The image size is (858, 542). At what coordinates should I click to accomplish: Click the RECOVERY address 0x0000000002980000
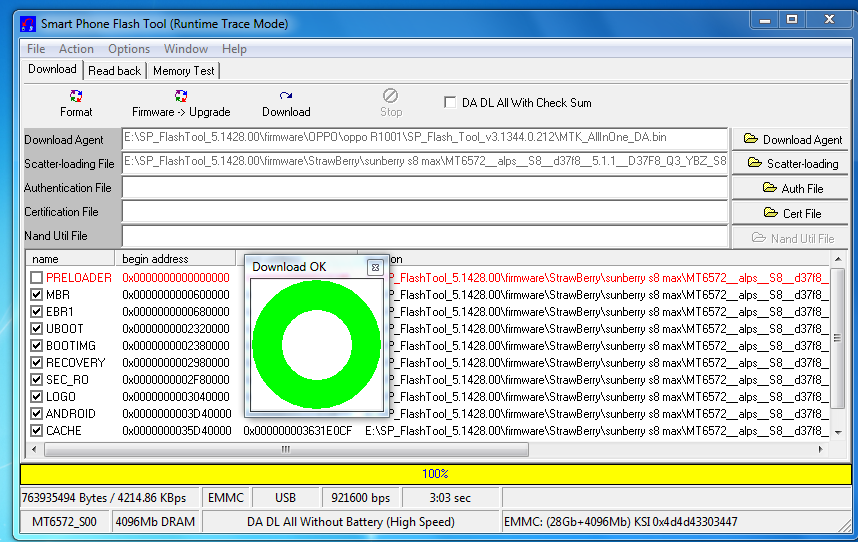coord(176,363)
